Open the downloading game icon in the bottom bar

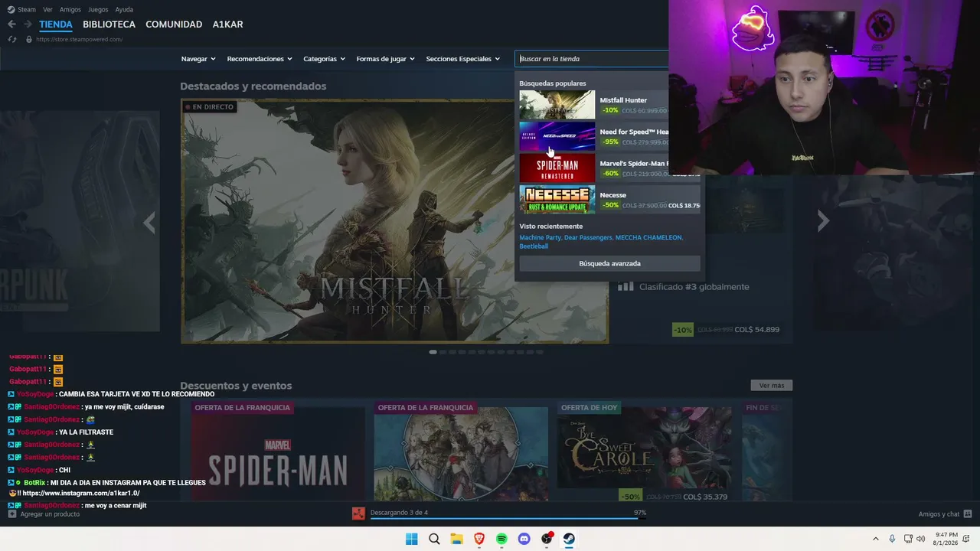[358, 514]
